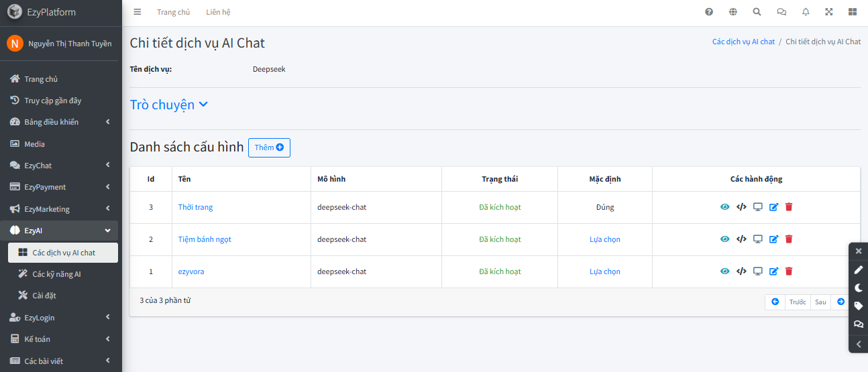Open code icon for Tiệm bánh ngọt row
This screenshot has height=372, width=868.
(741, 239)
